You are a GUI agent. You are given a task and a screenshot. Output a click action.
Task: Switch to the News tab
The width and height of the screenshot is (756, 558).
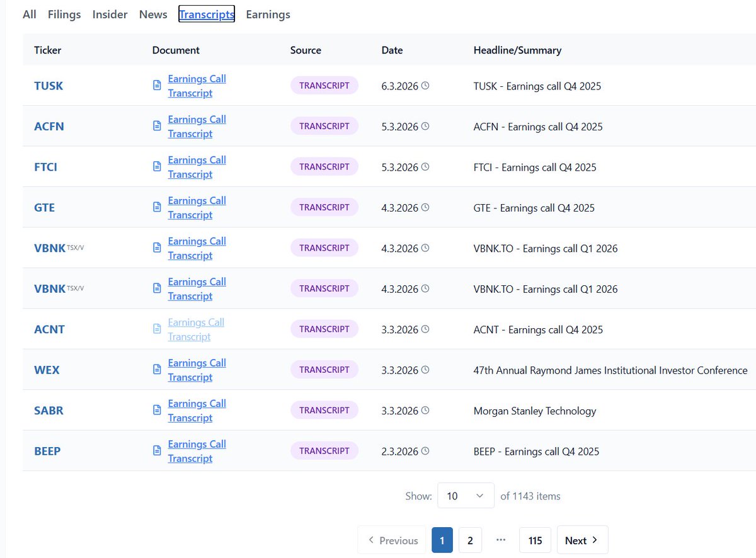click(153, 14)
